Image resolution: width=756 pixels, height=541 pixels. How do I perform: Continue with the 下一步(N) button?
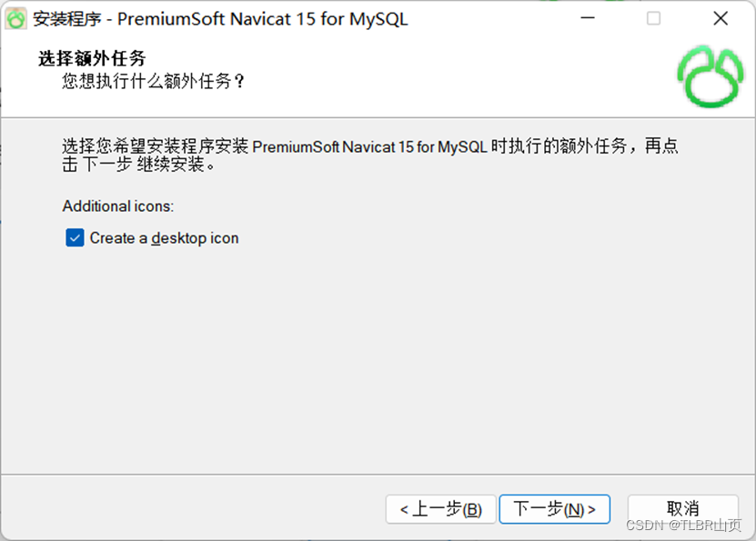tap(554, 509)
